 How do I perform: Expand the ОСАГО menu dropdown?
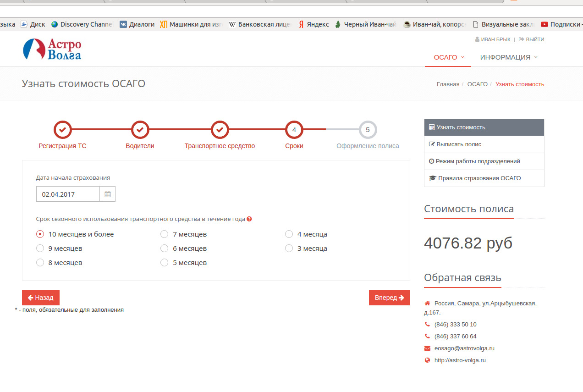tap(449, 57)
